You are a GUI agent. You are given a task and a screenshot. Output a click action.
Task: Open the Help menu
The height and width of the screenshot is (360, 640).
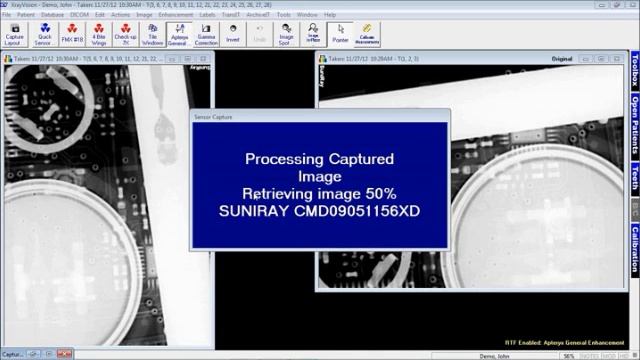pos(330,15)
